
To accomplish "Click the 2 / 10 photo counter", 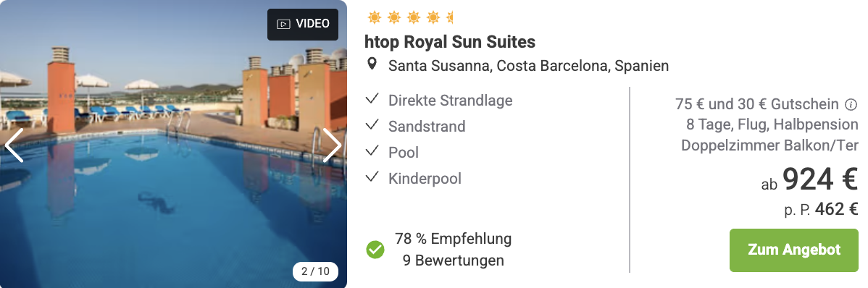I will tap(315, 271).
